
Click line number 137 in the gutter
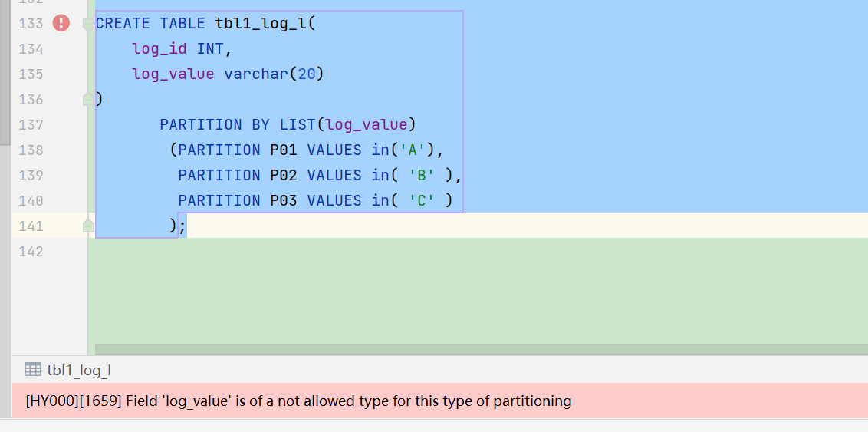[31, 124]
